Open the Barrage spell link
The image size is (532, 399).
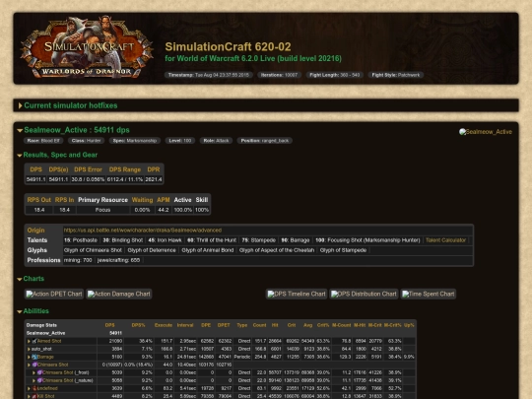[x=45, y=357]
